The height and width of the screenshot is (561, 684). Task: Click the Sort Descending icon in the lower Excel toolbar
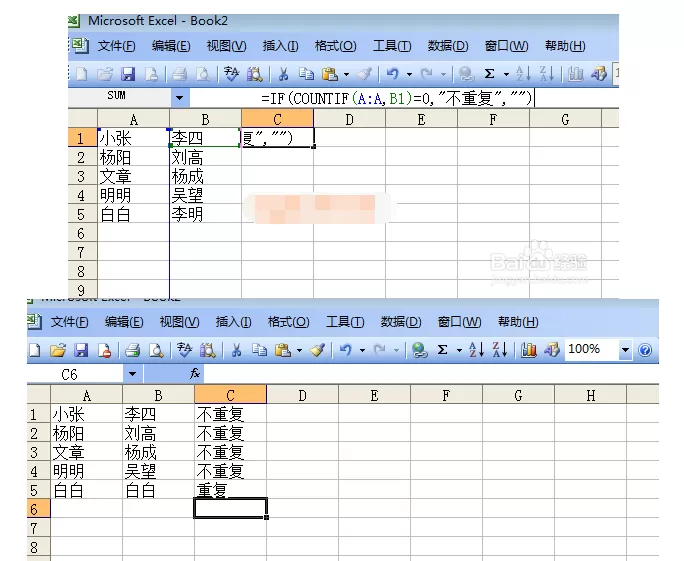(499, 350)
